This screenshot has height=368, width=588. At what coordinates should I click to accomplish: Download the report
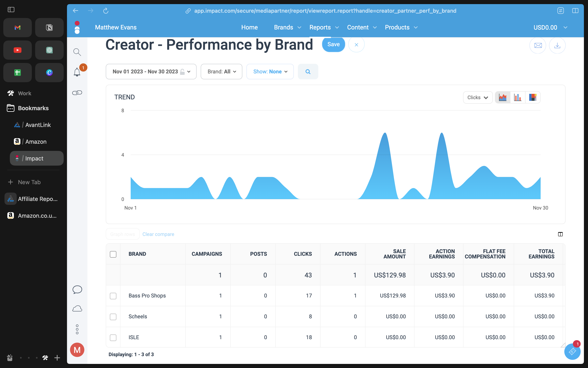557,45
